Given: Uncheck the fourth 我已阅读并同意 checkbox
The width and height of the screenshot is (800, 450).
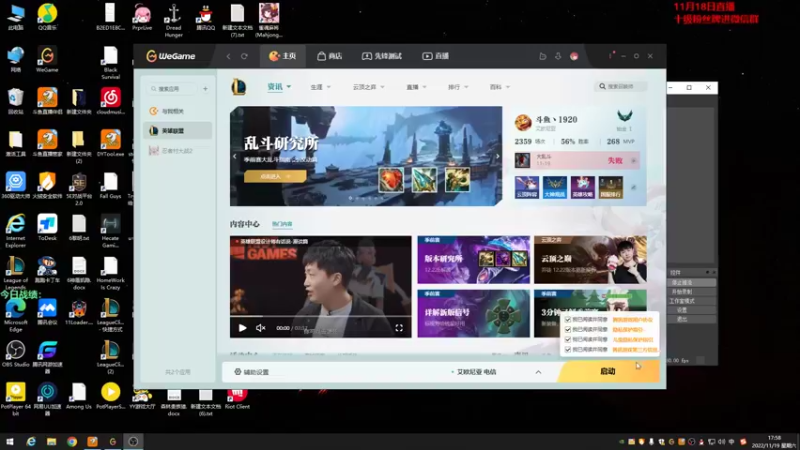Looking at the screenshot, I should [x=568, y=349].
